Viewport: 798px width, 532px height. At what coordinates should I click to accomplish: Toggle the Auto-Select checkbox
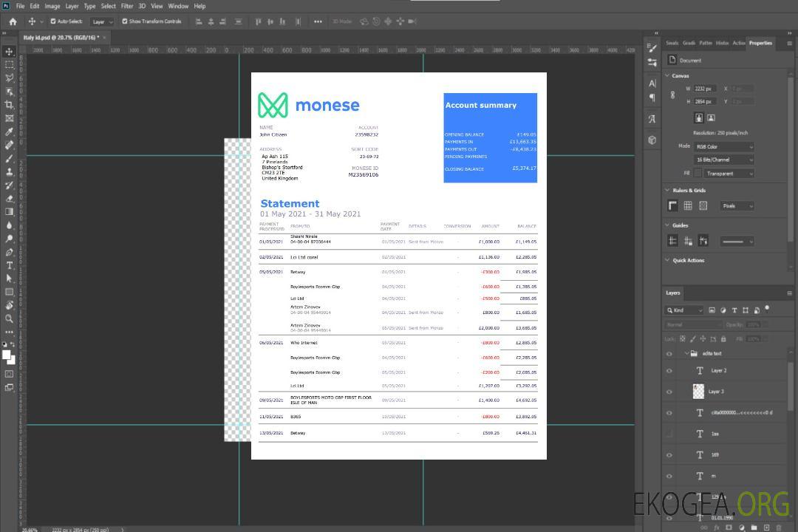pos(53,21)
